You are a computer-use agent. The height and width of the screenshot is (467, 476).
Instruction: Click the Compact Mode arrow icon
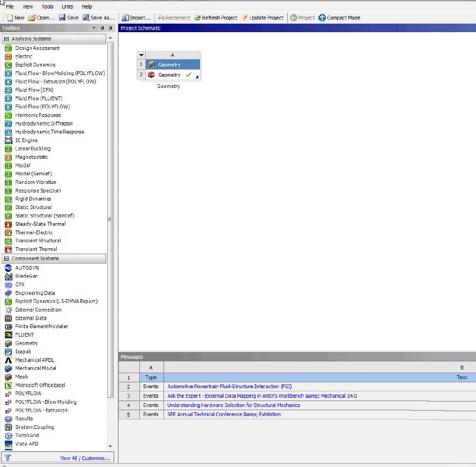[x=322, y=18]
